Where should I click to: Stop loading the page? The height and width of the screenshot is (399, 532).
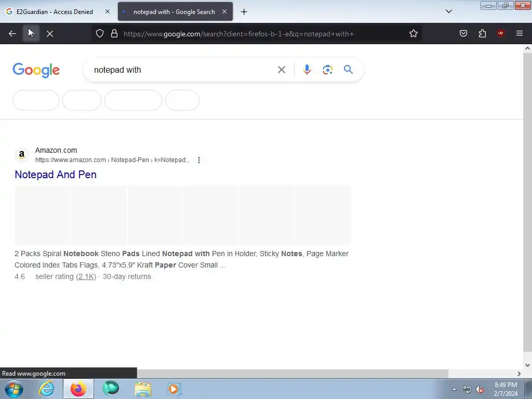(50, 34)
